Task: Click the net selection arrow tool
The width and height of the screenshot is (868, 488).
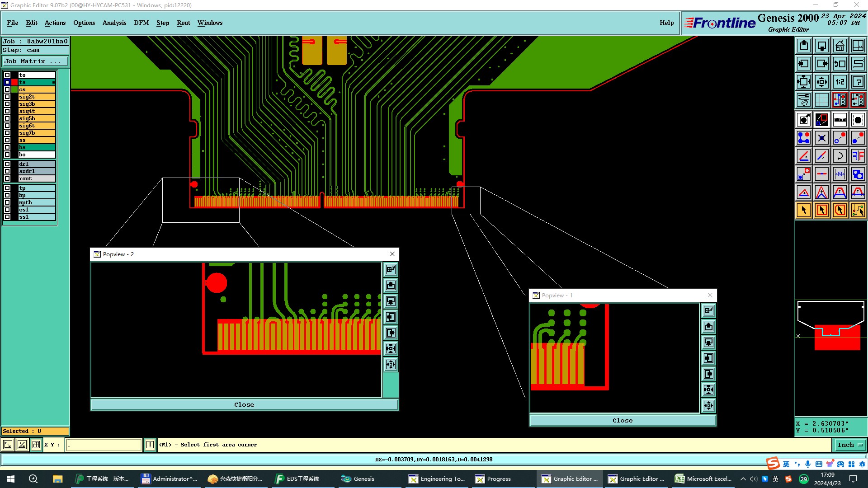Action: (858, 210)
